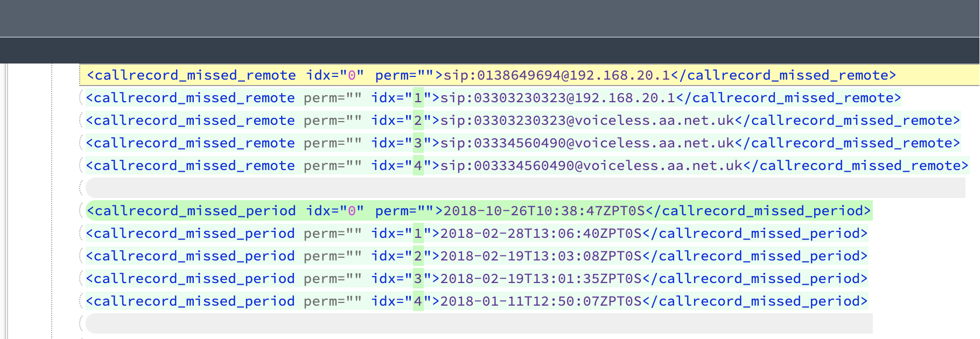Click highlighted idx value 2 in missed_period row
980x339 pixels.
(418, 256)
